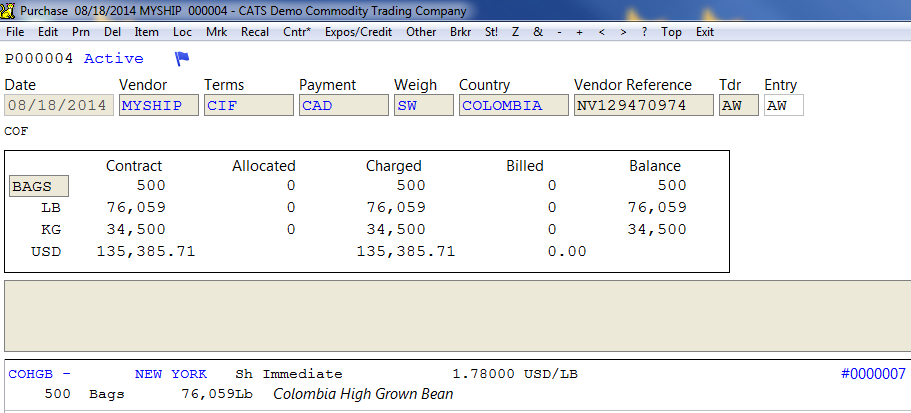Click the KG row label
The width and height of the screenshot is (911, 413).
pyautogui.click(x=51, y=229)
